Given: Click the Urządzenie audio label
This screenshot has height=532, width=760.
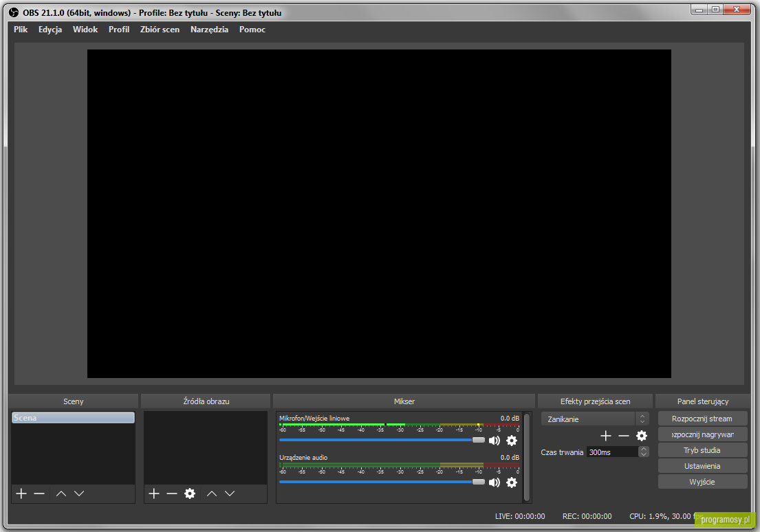Looking at the screenshot, I should (x=303, y=457).
